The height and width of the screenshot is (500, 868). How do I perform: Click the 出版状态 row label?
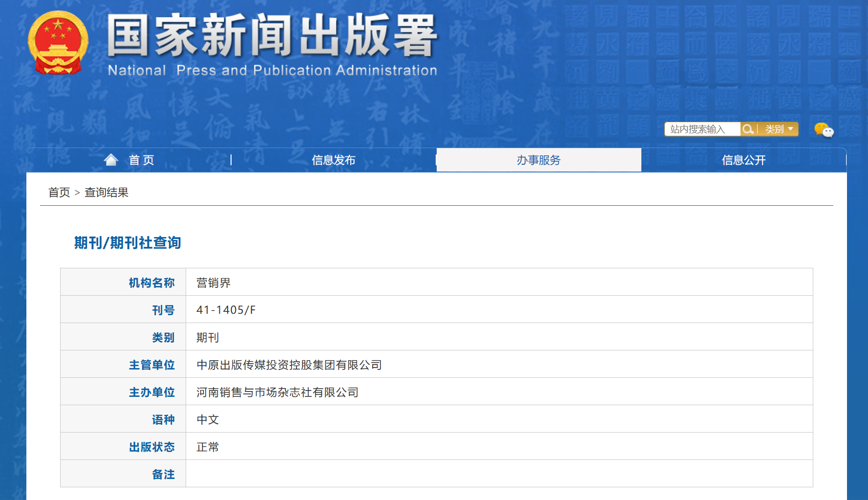click(151, 447)
